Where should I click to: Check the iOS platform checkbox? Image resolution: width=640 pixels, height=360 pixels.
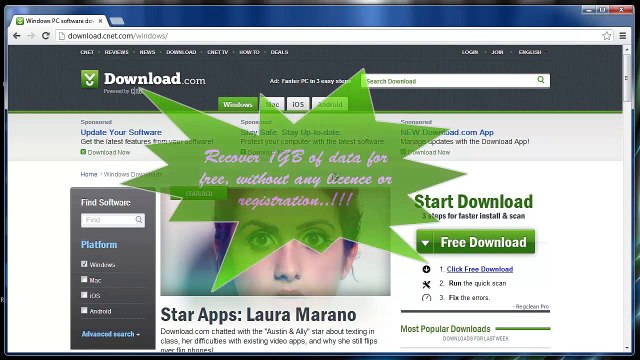(x=84, y=295)
